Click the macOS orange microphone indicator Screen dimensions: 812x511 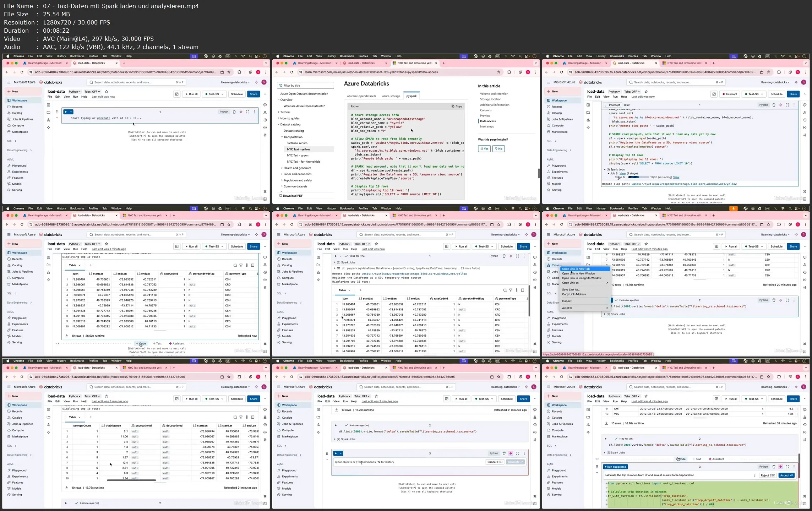[734, 208]
